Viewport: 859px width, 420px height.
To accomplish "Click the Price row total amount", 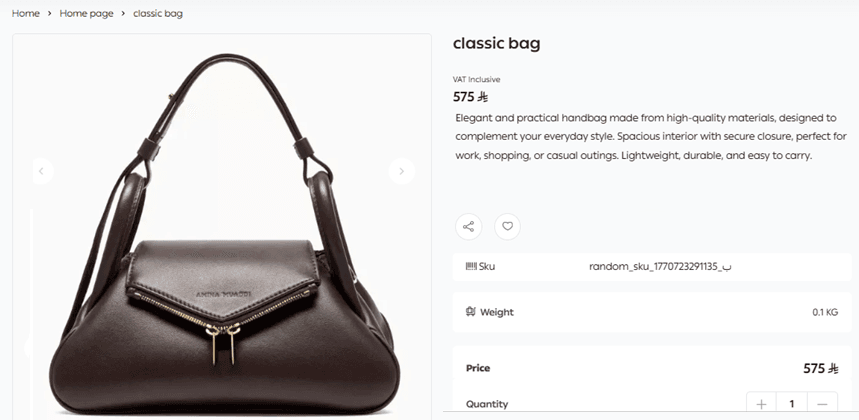I will point(820,368).
